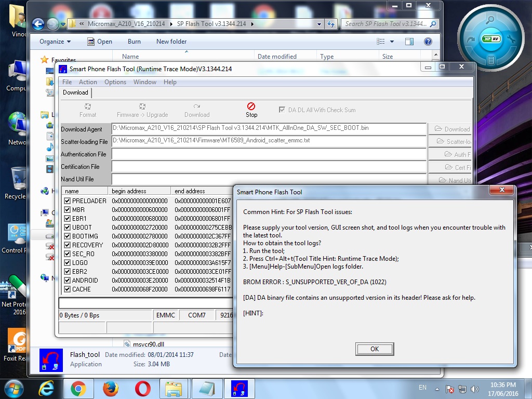Click the Explorer Forward navigation arrow
Image resolution: width=532 pixels, height=399 pixels.
(x=52, y=24)
